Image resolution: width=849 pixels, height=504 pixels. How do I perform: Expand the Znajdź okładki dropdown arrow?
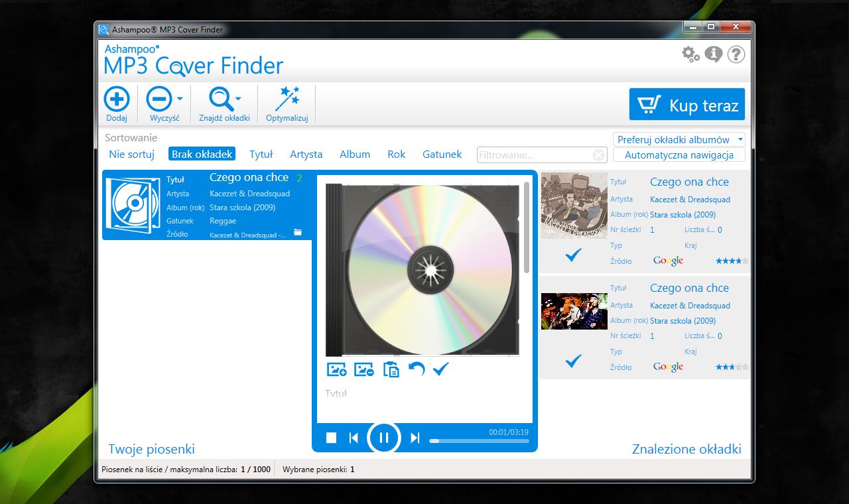(238, 99)
